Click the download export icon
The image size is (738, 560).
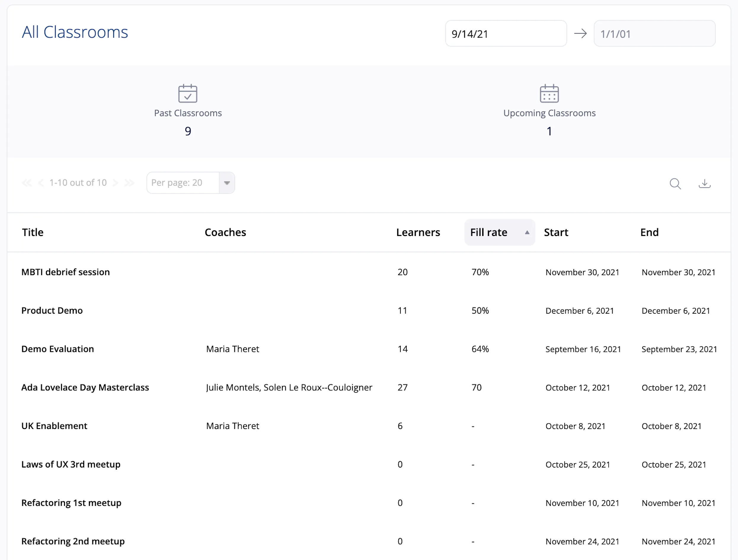(x=705, y=184)
